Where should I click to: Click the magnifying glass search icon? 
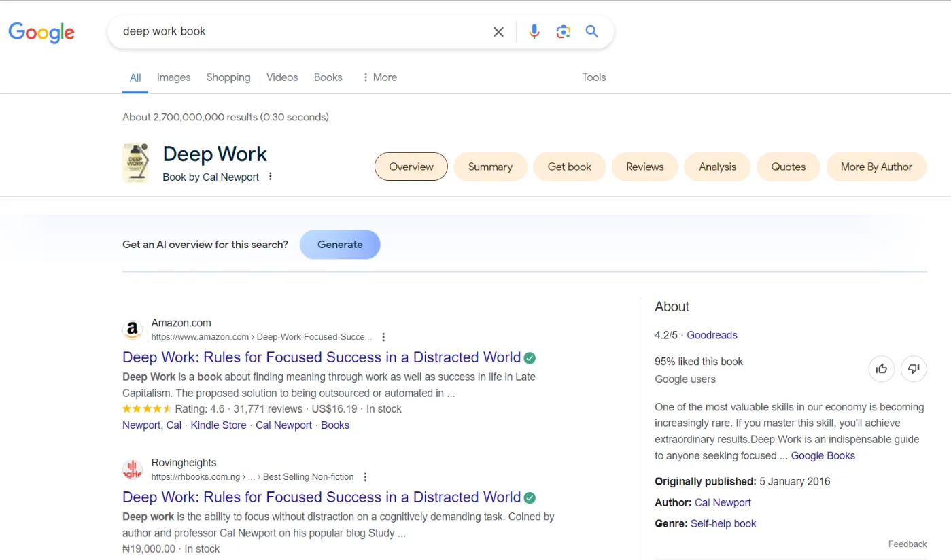592,31
